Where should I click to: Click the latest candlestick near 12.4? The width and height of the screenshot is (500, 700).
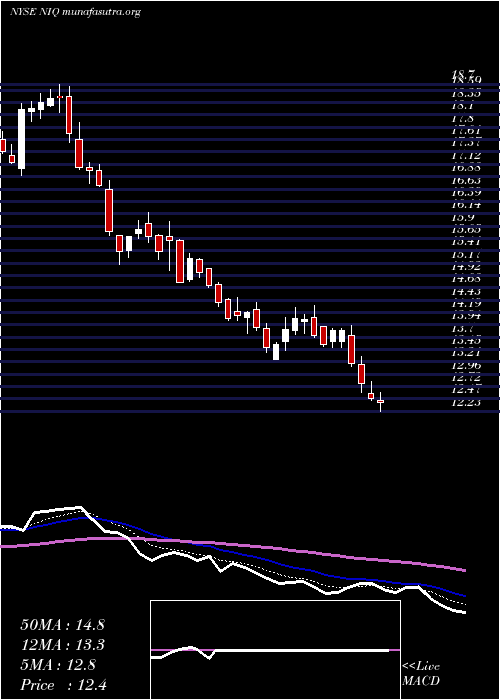380,401
